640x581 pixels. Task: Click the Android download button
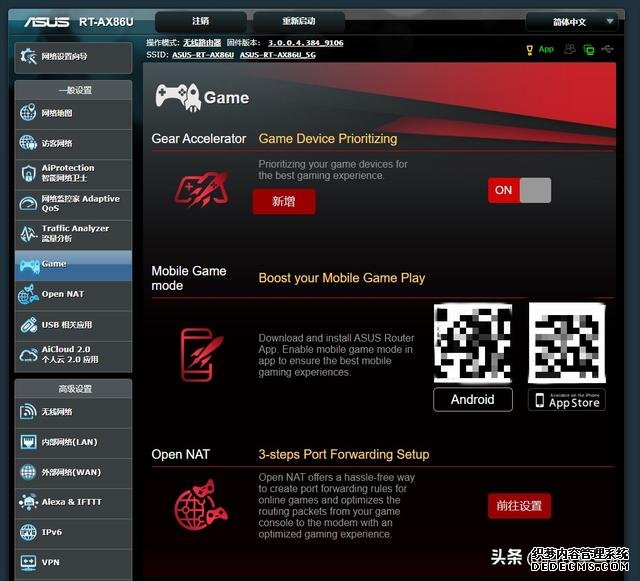coord(473,399)
